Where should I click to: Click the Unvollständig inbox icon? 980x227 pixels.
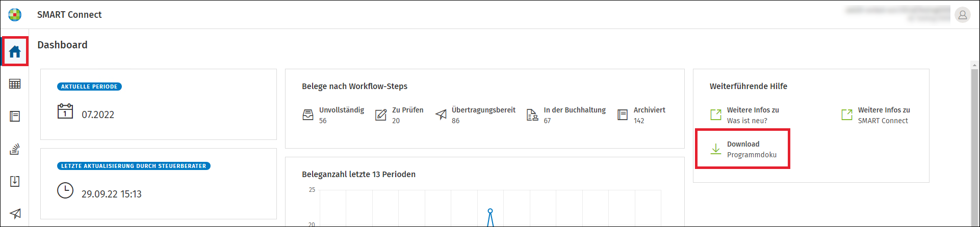(308, 115)
